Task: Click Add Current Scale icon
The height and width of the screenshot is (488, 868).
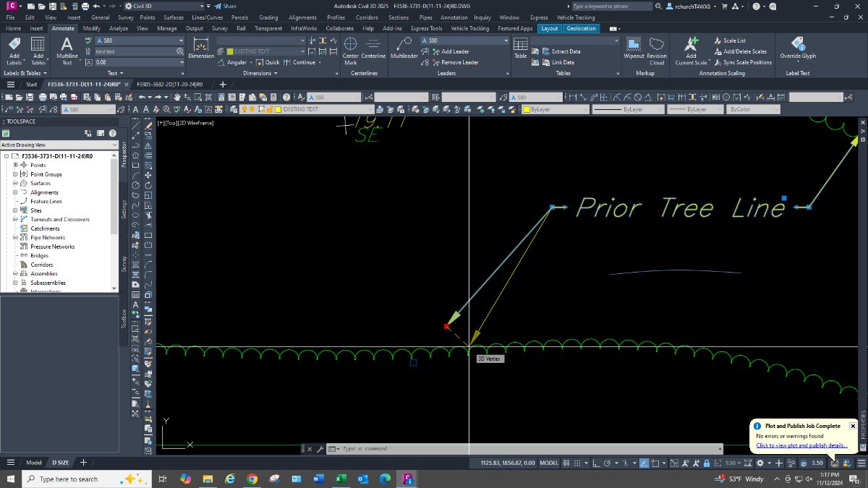Action: click(x=692, y=51)
